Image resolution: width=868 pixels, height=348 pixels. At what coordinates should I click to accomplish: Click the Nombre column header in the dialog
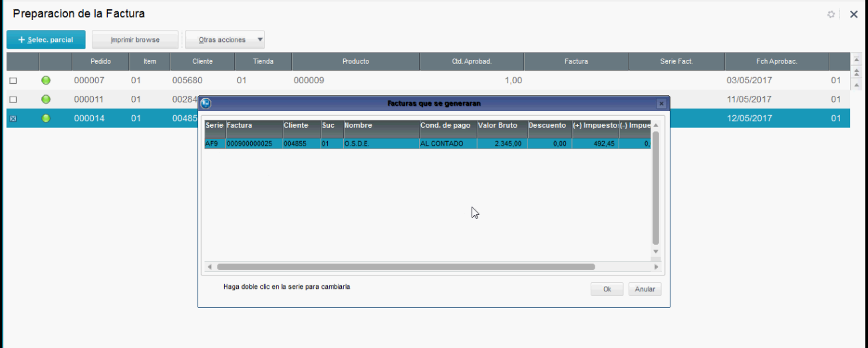click(x=381, y=128)
